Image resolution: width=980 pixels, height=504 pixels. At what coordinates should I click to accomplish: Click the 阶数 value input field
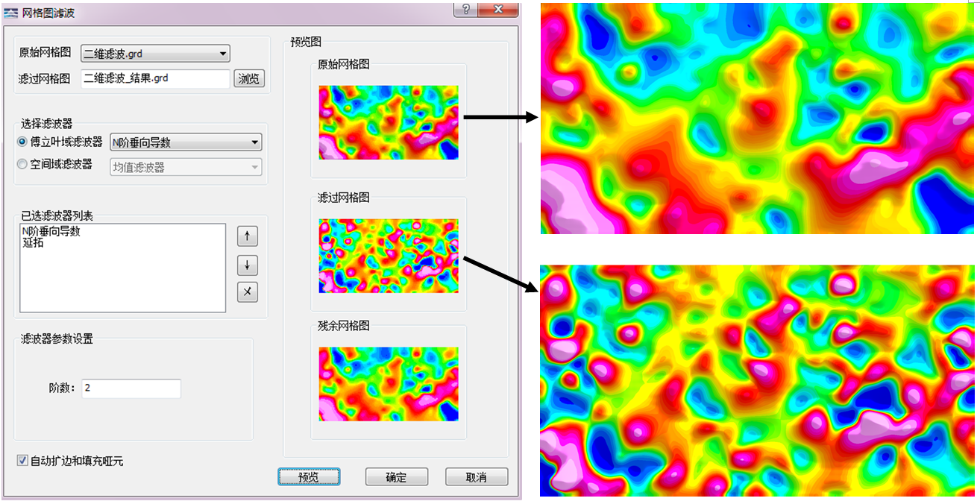coord(131,388)
